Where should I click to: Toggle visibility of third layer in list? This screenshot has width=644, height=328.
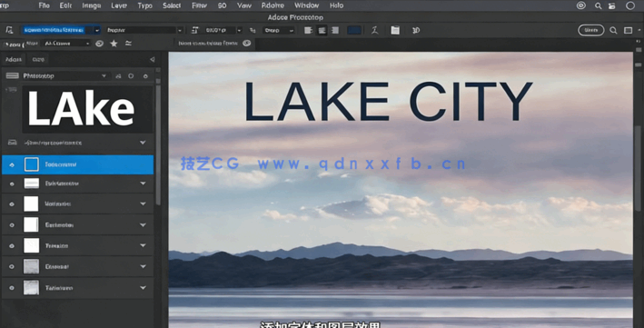(12, 204)
